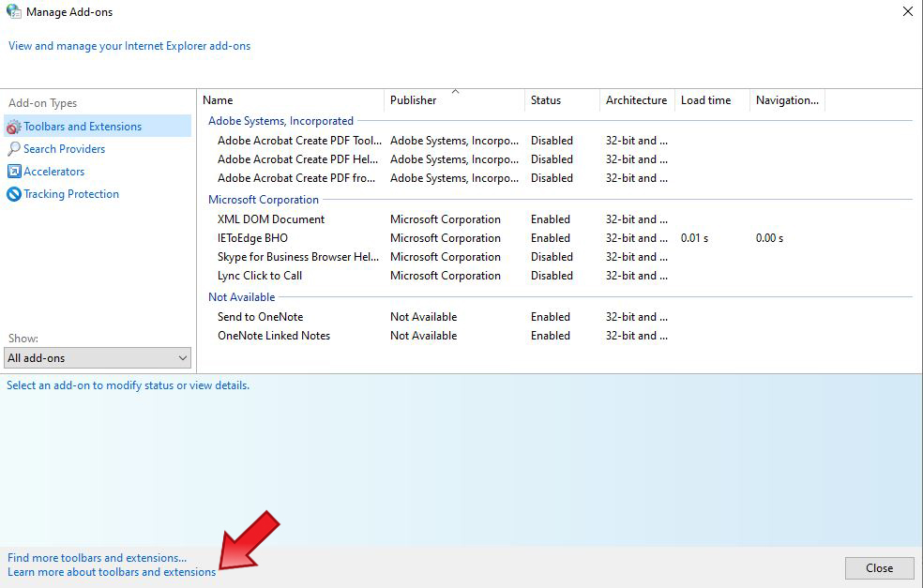The width and height of the screenshot is (923, 588).
Task: Select the IEToEdge BHO add-on row
Action: (253, 238)
